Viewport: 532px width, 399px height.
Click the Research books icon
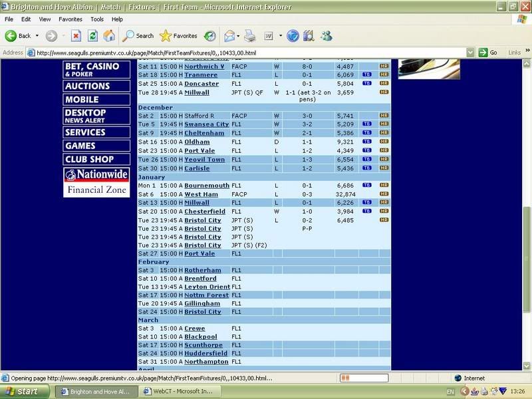309,36
